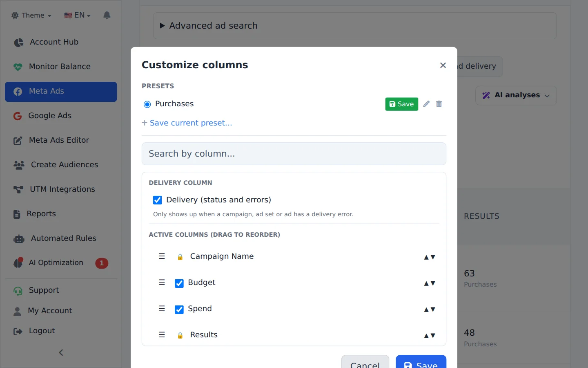The height and width of the screenshot is (368, 588).
Task: Edit the Purchases preset with pencil icon
Action: (426, 104)
